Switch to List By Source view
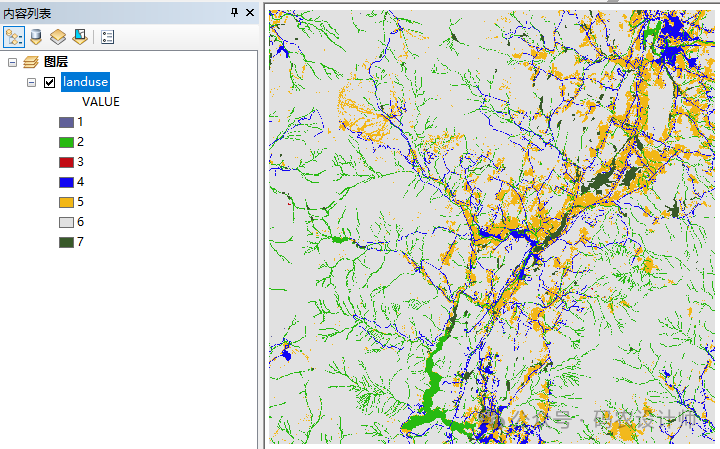720x449 pixels. [36, 37]
